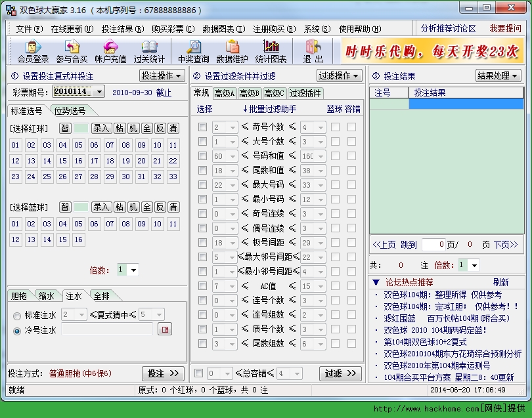Click the 跳到 page number input field
The height and width of the screenshot is (418, 532).
433,245
